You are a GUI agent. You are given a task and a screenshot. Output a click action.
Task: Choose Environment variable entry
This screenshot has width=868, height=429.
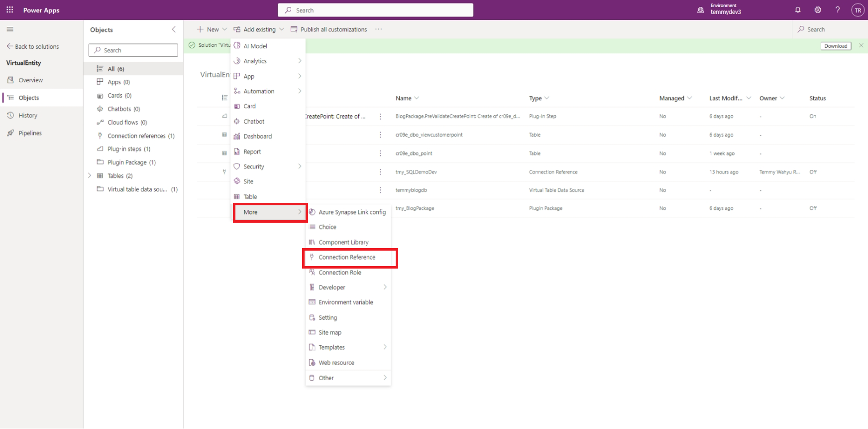click(348, 302)
